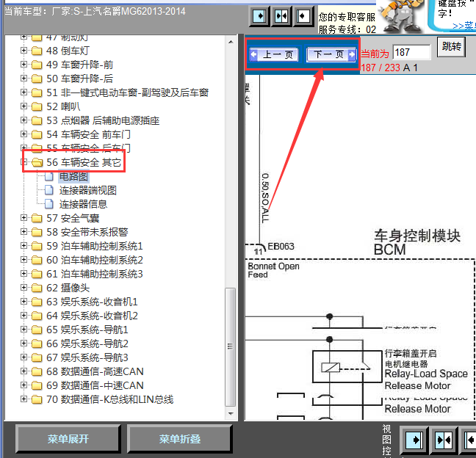Image resolution: width=476 pixels, height=458 pixels.
Task: Click the page icon beside 连接器端视图
Action: [x=49, y=191]
